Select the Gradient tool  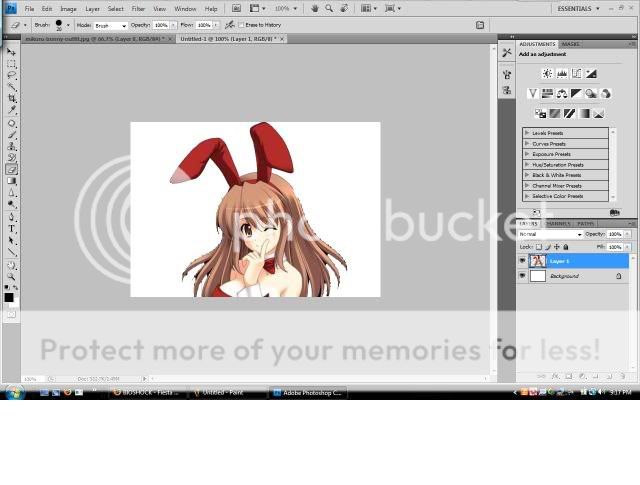11,181
